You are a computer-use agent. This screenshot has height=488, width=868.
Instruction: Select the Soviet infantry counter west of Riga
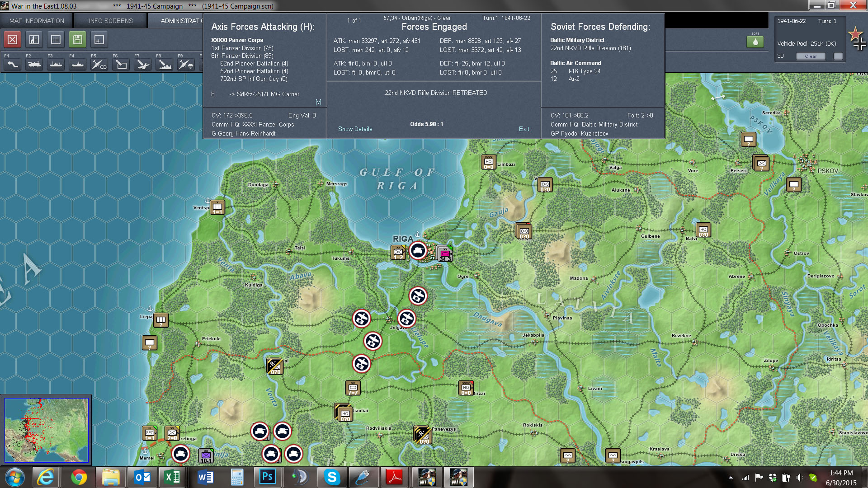click(x=398, y=252)
